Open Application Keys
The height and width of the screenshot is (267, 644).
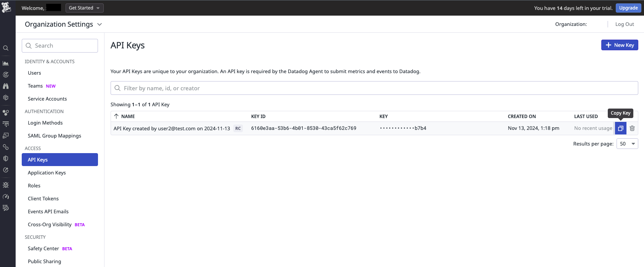47,173
